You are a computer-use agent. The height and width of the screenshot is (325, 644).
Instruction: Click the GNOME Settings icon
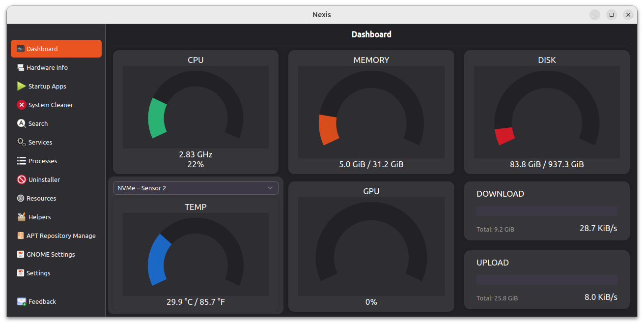21,254
